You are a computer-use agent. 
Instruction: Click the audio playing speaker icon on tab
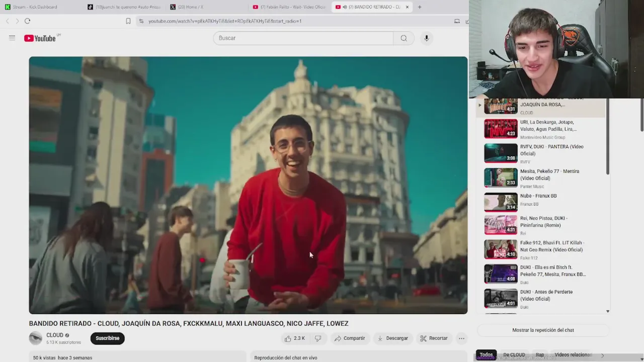pos(345,7)
